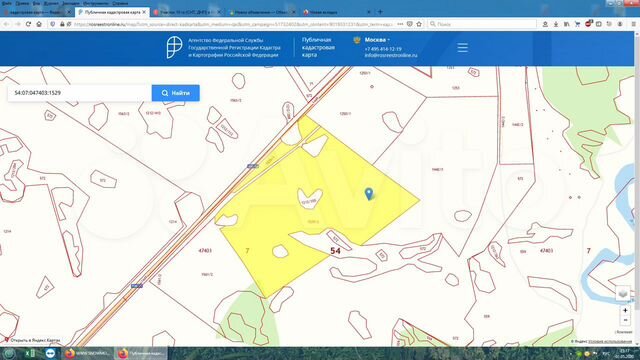Click the Pocket save icon in address bar
This screenshot has height=360, width=640.
(410, 24)
